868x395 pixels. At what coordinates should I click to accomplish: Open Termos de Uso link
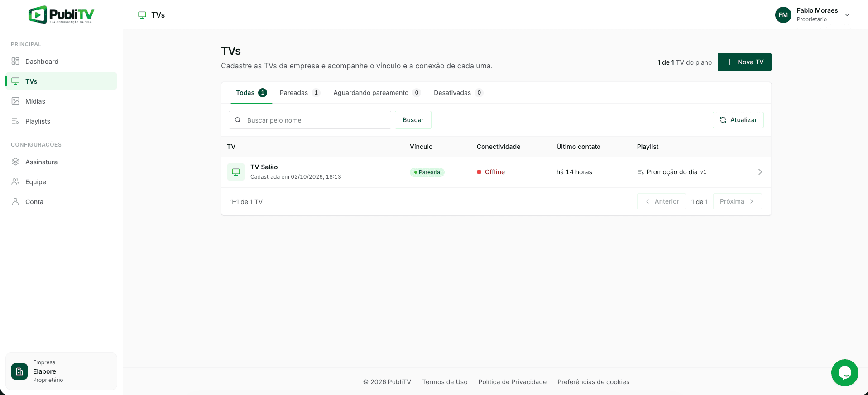tap(445, 382)
